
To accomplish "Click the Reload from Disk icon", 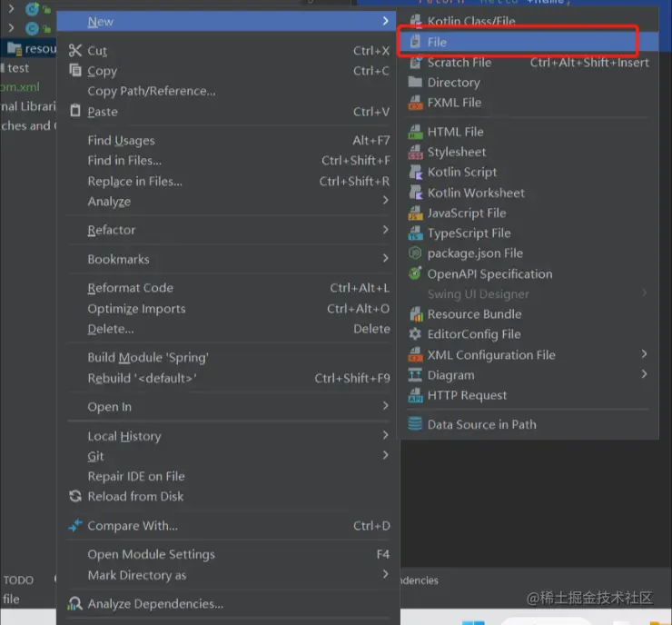I will [75, 496].
